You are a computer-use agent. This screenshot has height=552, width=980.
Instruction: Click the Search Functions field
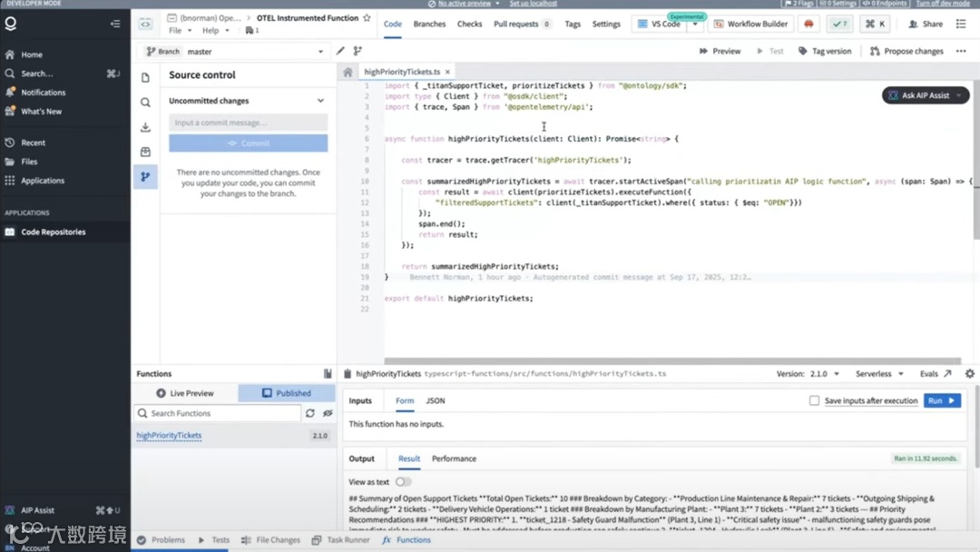[218, 413]
